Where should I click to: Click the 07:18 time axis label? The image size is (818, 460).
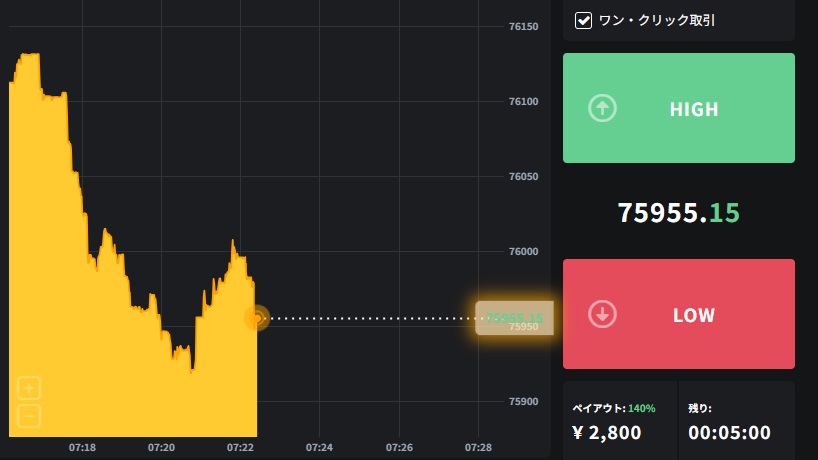[x=83, y=447]
